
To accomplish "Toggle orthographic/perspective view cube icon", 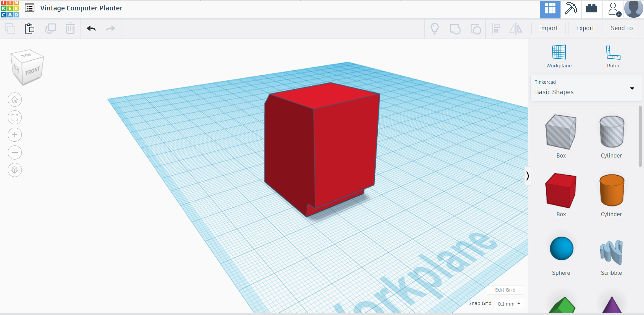I will click(x=15, y=170).
